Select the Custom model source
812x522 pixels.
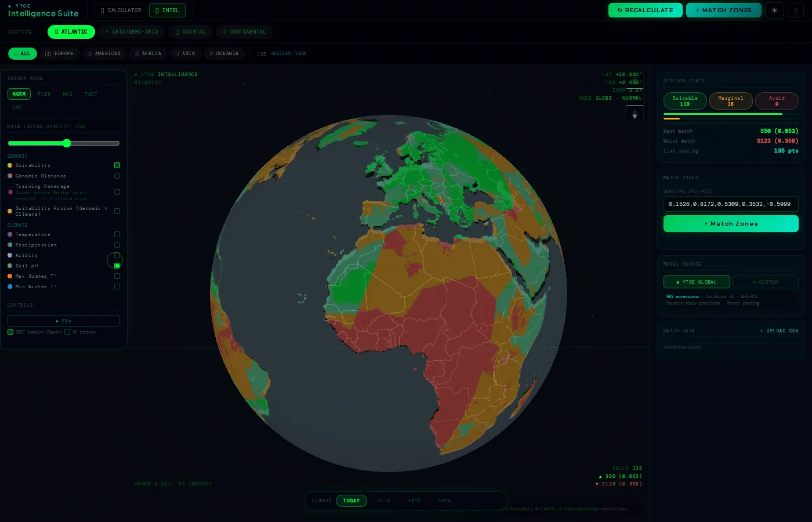(766, 282)
